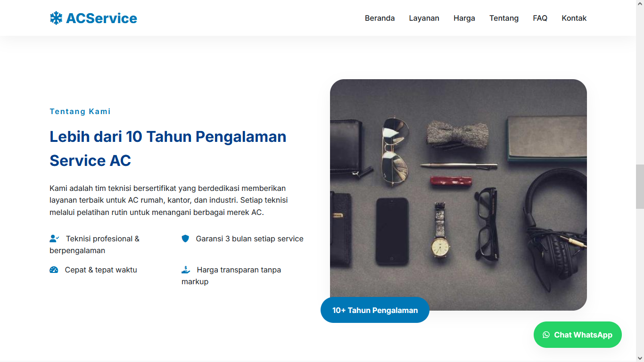Click the Tentang Kami section label
Image resolution: width=644 pixels, height=362 pixels.
pos(80,112)
